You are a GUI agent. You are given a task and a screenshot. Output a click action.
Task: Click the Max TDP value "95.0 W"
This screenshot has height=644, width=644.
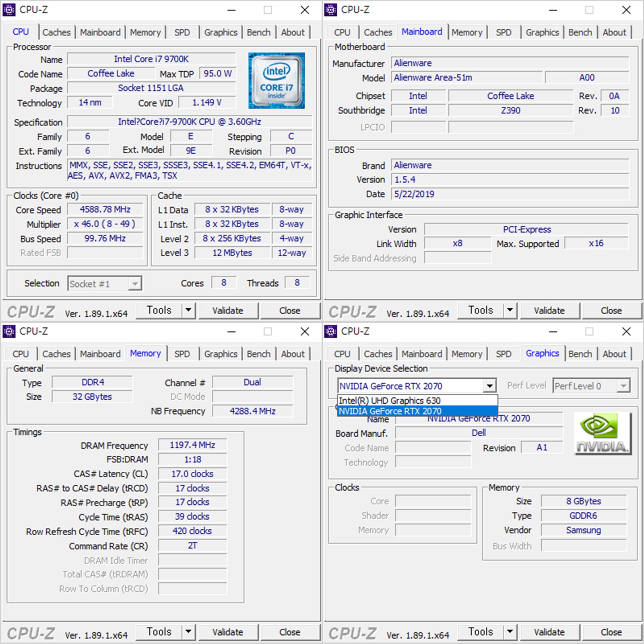click(217, 74)
